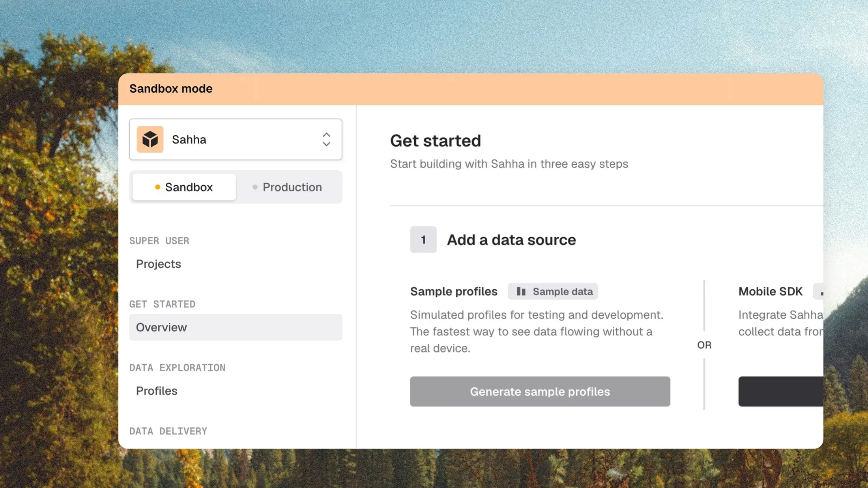Screen dimensions: 868x488
Task: Click the GET STARTED section label
Action: [x=163, y=304]
